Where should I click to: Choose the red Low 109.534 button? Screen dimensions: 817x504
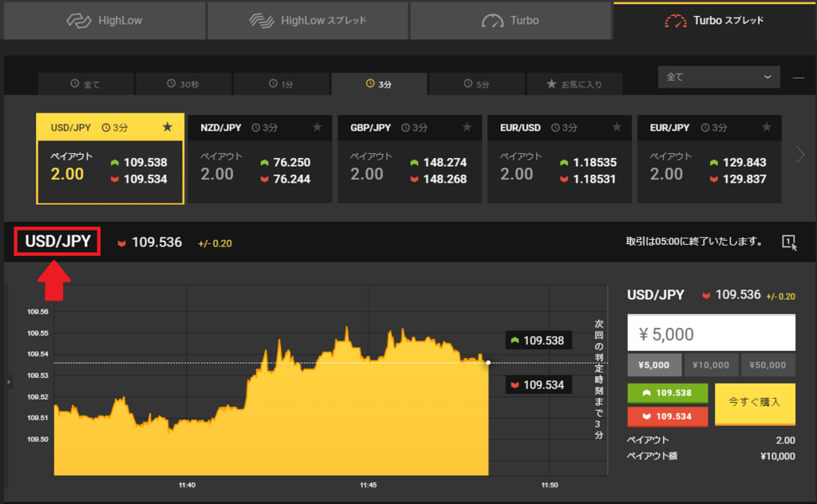click(668, 416)
